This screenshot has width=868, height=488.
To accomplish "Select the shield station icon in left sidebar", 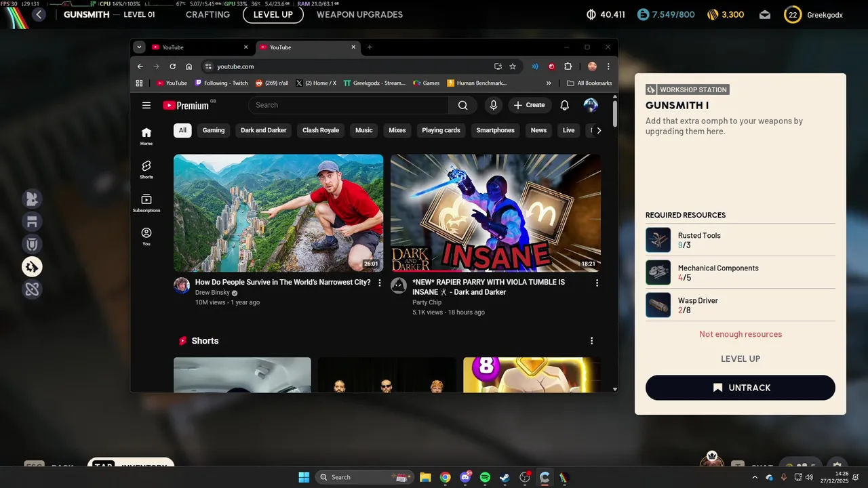I will 32,244.
